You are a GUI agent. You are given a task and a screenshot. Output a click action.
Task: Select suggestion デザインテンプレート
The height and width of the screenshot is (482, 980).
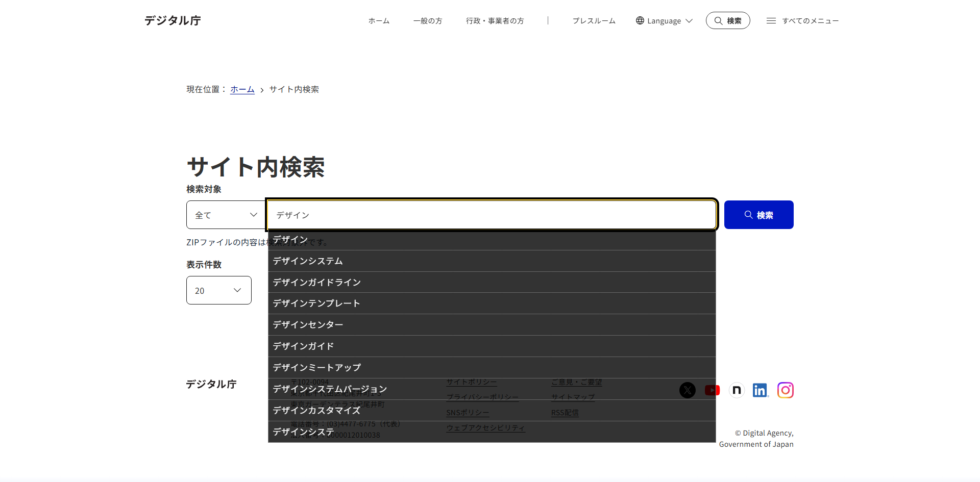pyautogui.click(x=492, y=303)
